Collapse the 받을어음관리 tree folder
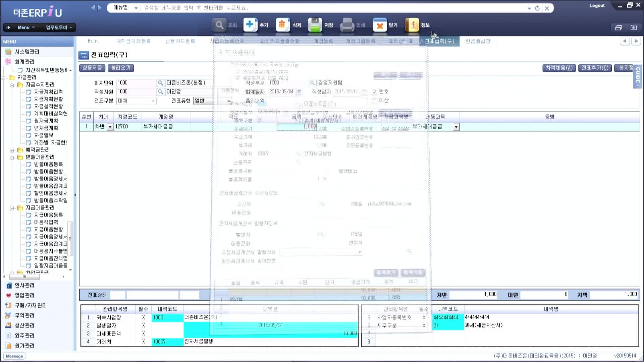This screenshot has height=362, width=644. pos(12,157)
